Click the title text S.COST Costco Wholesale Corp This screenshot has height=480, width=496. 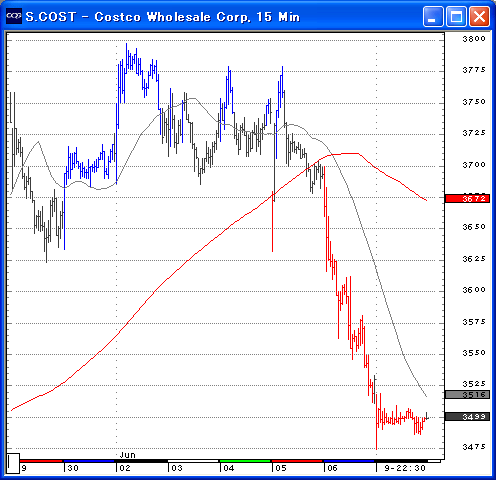tap(163, 17)
